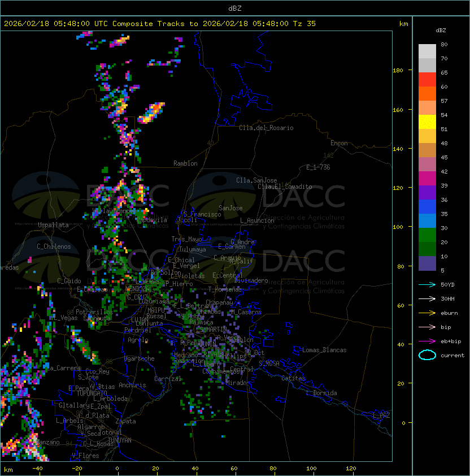This screenshot has height=476, width=470.
Task: Select the orange 57-60 dBZ swatch
Action: pos(427,93)
